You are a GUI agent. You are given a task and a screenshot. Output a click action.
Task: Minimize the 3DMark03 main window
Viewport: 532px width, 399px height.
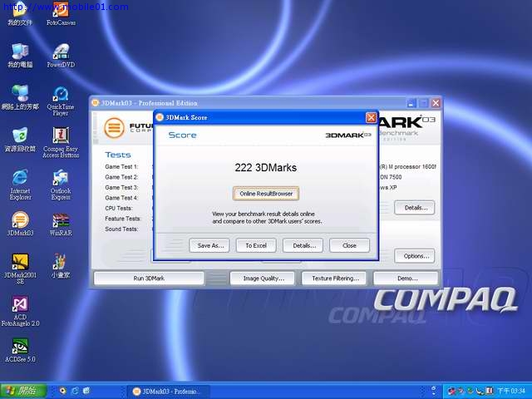click(411, 103)
